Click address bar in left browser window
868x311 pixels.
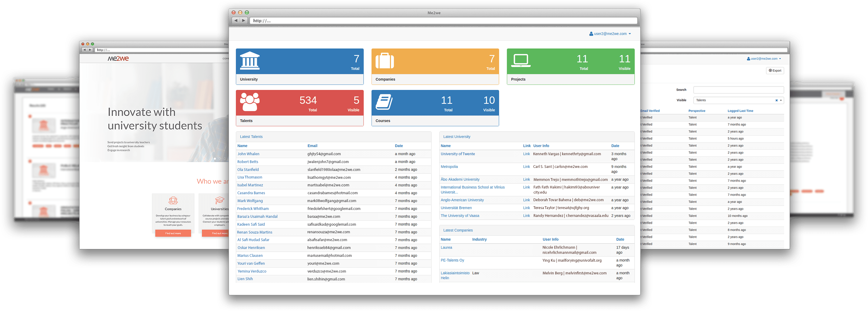[162, 50]
